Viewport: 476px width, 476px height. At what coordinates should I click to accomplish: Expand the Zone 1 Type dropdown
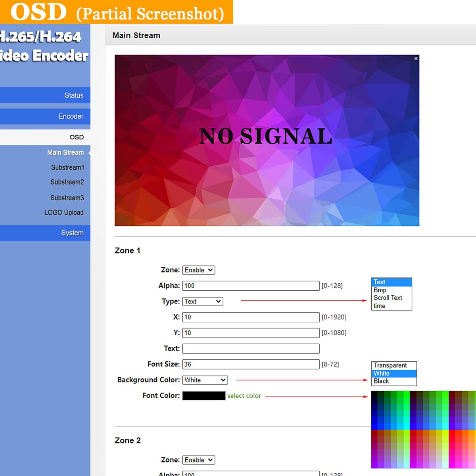(203, 301)
